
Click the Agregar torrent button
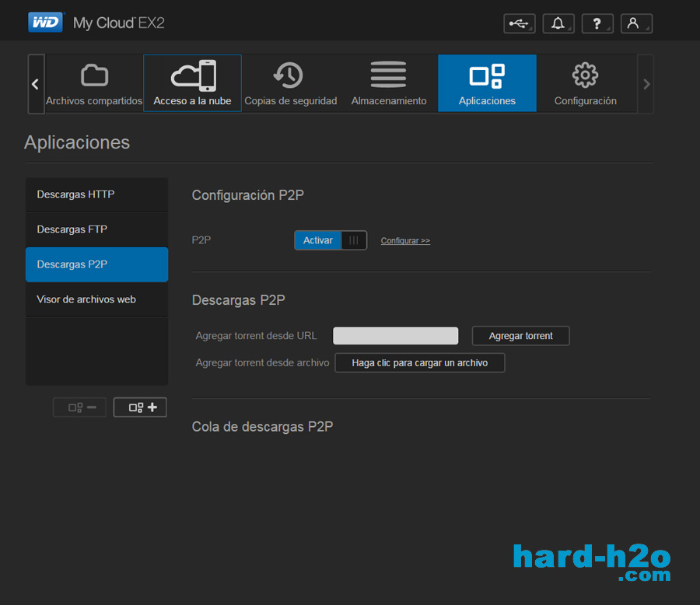pos(520,336)
